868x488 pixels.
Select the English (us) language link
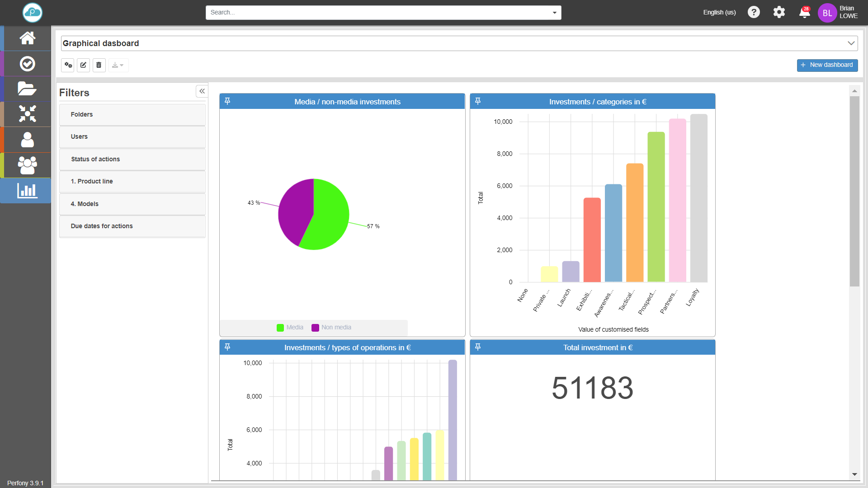(x=719, y=12)
